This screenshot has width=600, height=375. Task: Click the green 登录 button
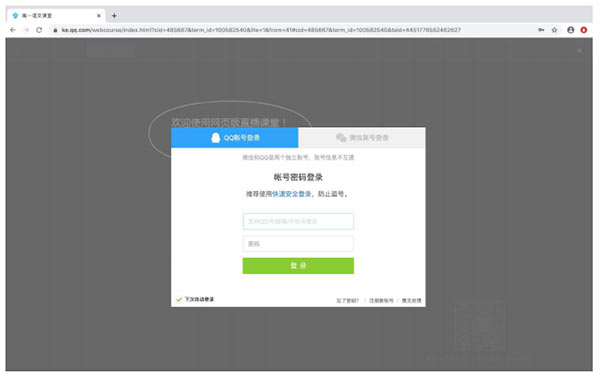click(x=298, y=266)
